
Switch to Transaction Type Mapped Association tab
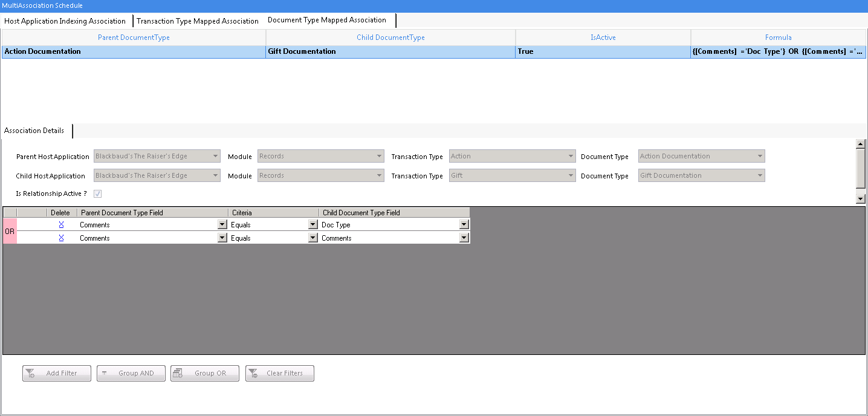pyautogui.click(x=198, y=21)
